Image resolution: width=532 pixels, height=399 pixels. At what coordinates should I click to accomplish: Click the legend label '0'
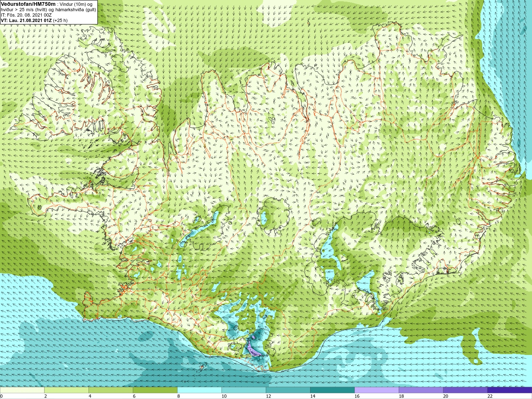coord(1,396)
